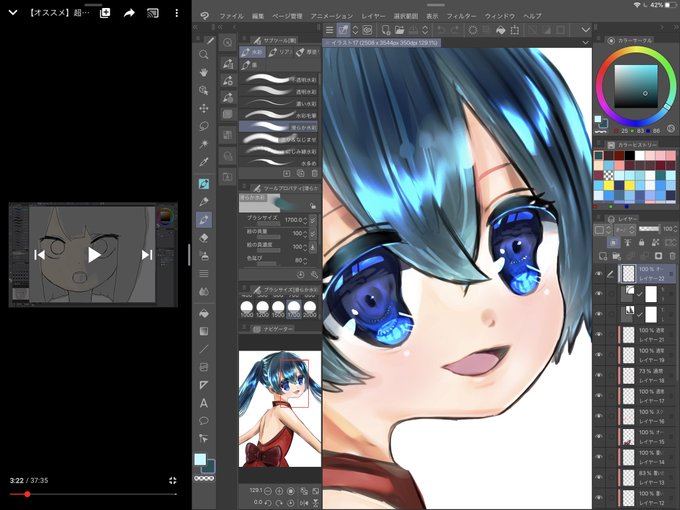Toggle visibility of レイヤー 22
This screenshot has height=510, width=680.
click(599, 274)
